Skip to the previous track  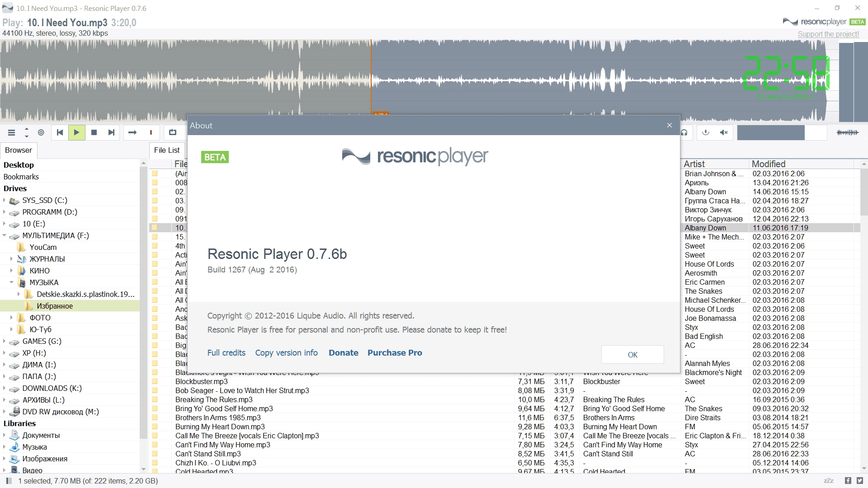(60, 132)
